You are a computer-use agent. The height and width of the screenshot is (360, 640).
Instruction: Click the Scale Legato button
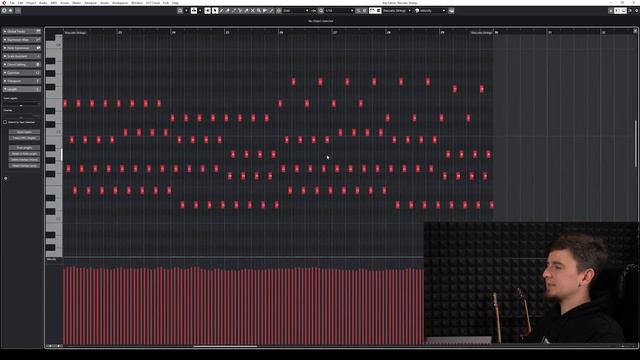[24, 132]
